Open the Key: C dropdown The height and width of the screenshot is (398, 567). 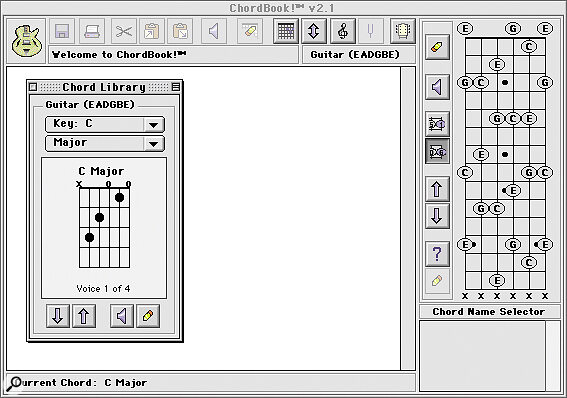click(x=105, y=124)
